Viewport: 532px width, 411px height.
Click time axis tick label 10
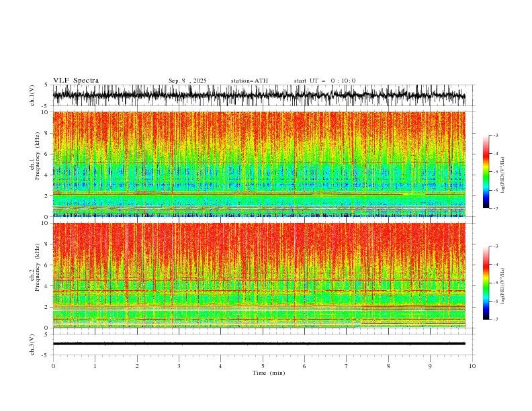coord(472,366)
